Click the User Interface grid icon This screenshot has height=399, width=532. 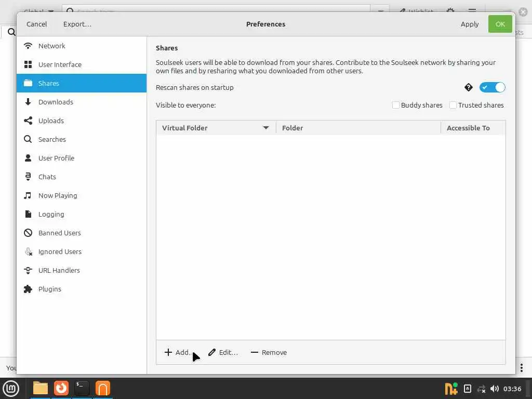pyautogui.click(x=28, y=64)
